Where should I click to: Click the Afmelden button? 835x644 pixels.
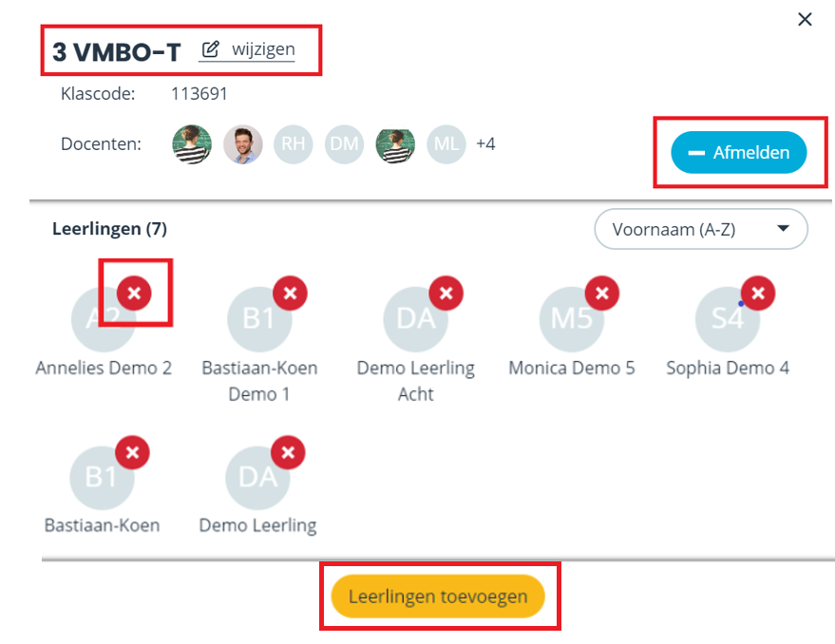[739, 152]
